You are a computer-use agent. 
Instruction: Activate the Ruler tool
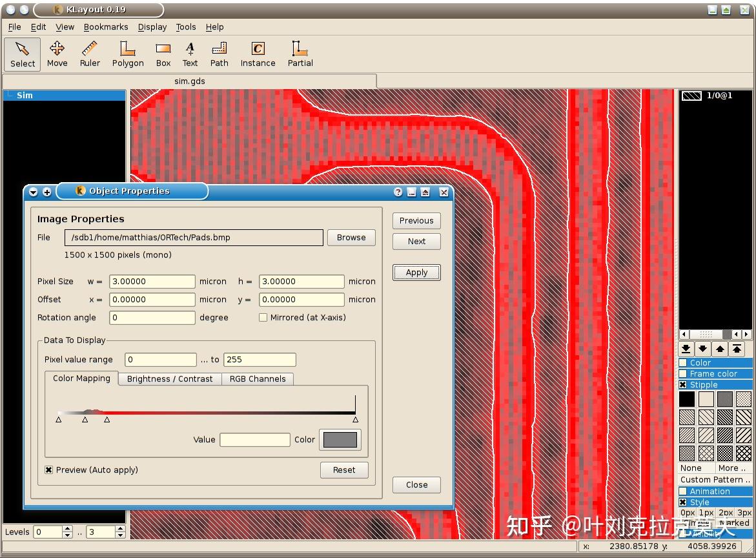coord(90,54)
